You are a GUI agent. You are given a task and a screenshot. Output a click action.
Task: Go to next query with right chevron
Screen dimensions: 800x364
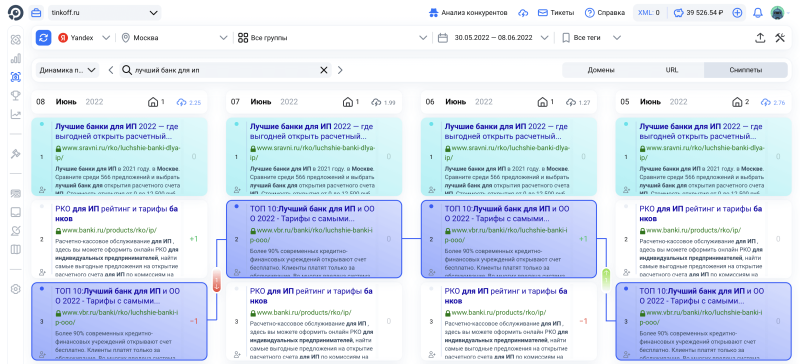pos(340,70)
